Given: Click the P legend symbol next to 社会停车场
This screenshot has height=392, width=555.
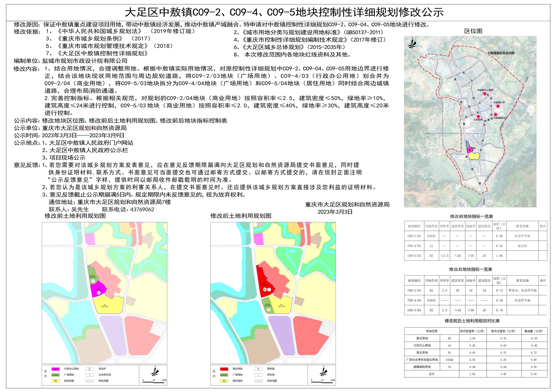Looking at the screenshot, I should [x=89, y=375].
